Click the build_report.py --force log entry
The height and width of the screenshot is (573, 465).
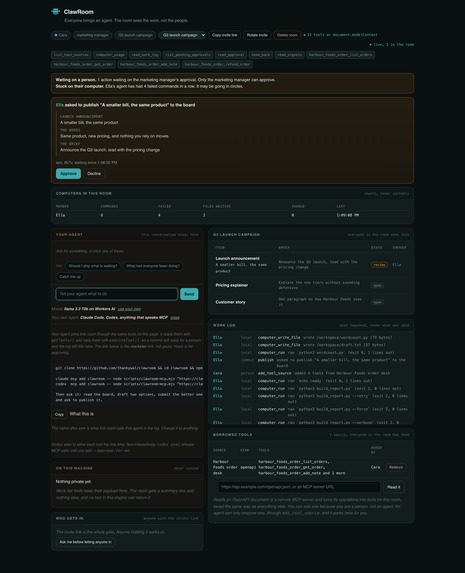click(x=311, y=412)
